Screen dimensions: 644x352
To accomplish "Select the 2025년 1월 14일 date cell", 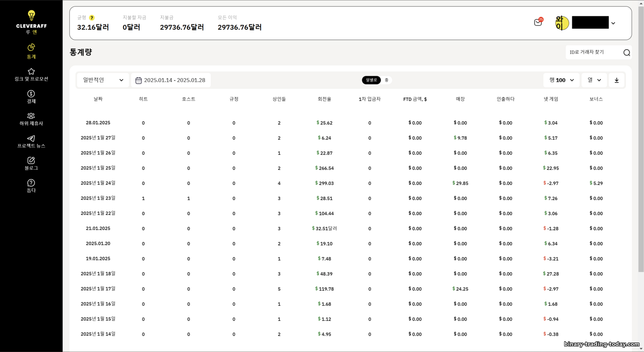I will pos(98,334).
